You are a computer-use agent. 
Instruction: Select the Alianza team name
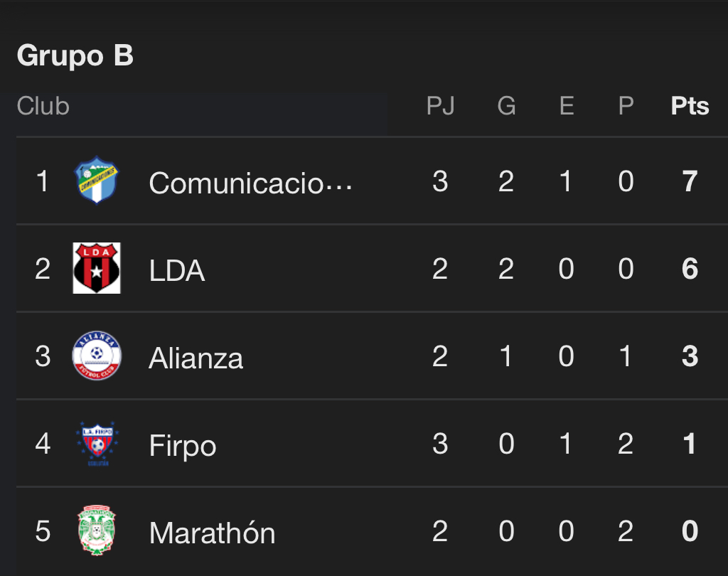pos(196,358)
